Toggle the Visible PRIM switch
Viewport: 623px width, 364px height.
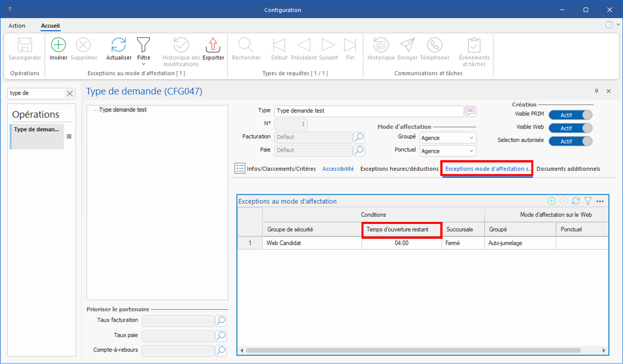pos(570,115)
